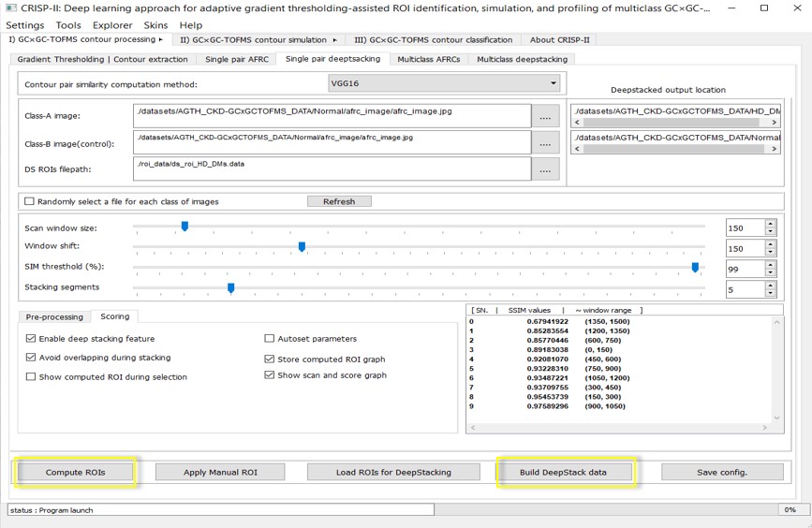This screenshot has width=812, height=528.
Task: Check the Autoset parameters option
Action: click(270, 339)
